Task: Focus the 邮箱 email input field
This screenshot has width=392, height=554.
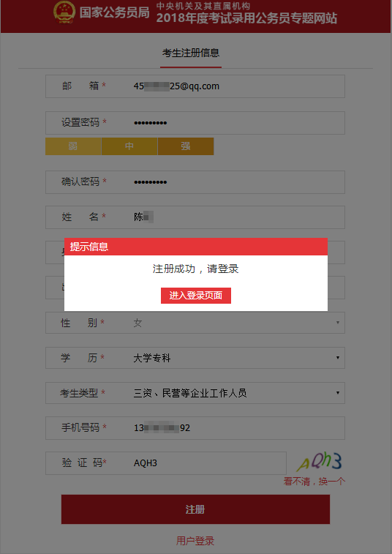Action: [x=195, y=86]
